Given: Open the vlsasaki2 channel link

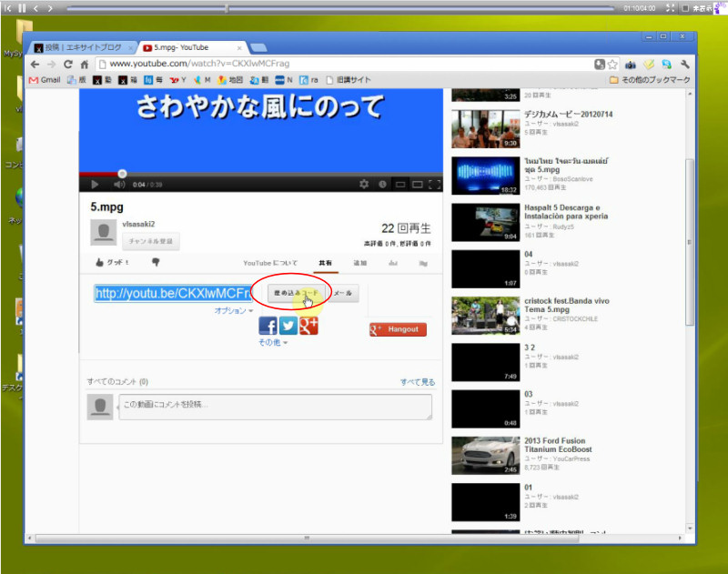Looking at the screenshot, I should point(138,224).
